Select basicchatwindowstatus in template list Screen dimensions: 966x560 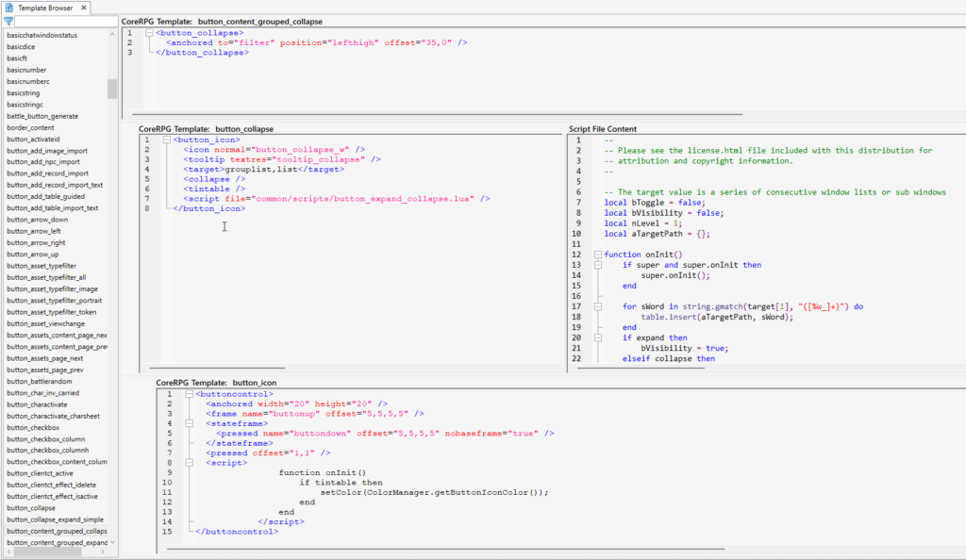42,35
